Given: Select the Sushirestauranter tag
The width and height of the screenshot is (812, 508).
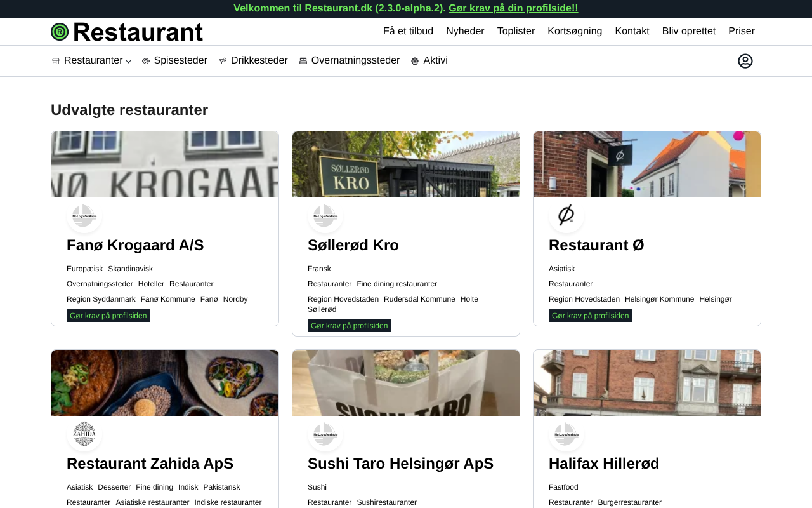Looking at the screenshot, I should (386, 502).
